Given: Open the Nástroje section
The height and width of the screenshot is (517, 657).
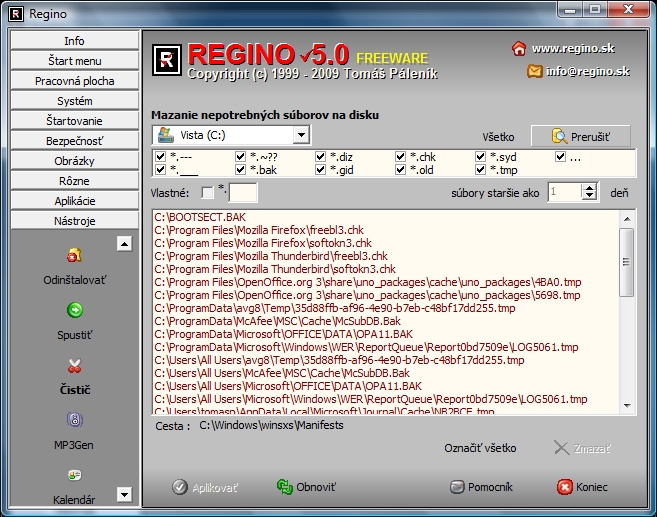Looking at the screenshot, I should pos(75,221).
